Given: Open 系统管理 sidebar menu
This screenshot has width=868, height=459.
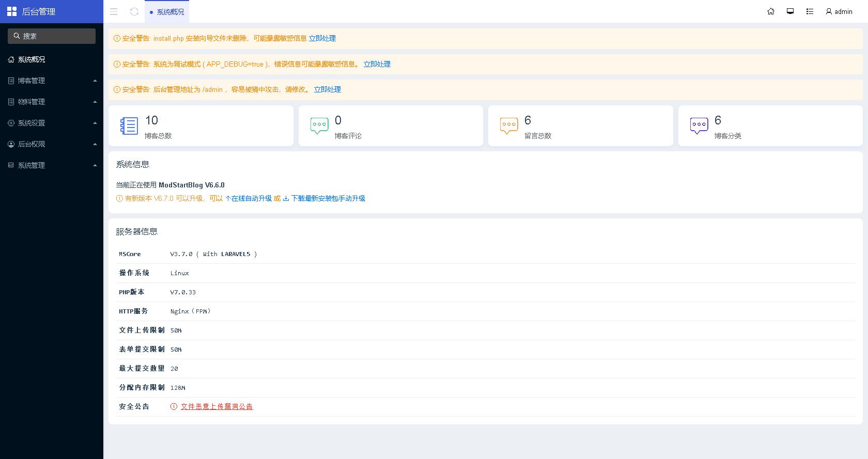Looking at the screenshot, I should point(52,165).
